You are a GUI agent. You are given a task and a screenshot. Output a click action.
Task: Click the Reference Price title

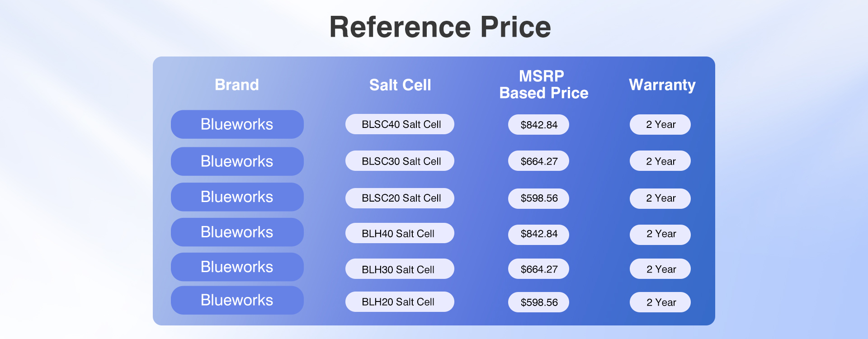click(x=440, y=27)
